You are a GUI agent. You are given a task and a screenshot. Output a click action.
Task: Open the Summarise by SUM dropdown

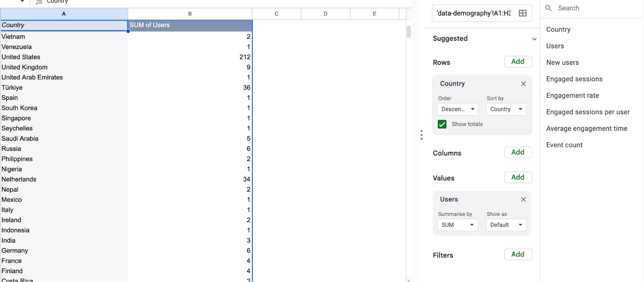(458, 225)
